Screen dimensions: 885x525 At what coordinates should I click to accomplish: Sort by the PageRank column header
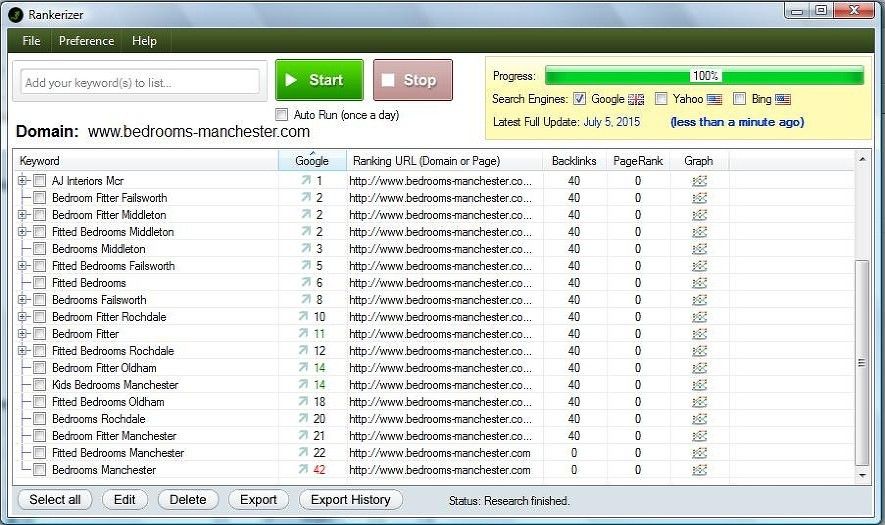(638, 160)
